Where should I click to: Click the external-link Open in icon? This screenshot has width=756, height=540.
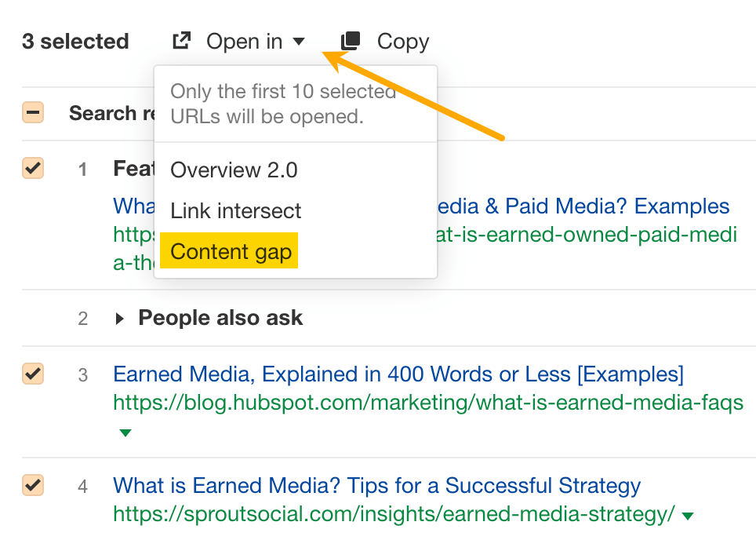181,40
